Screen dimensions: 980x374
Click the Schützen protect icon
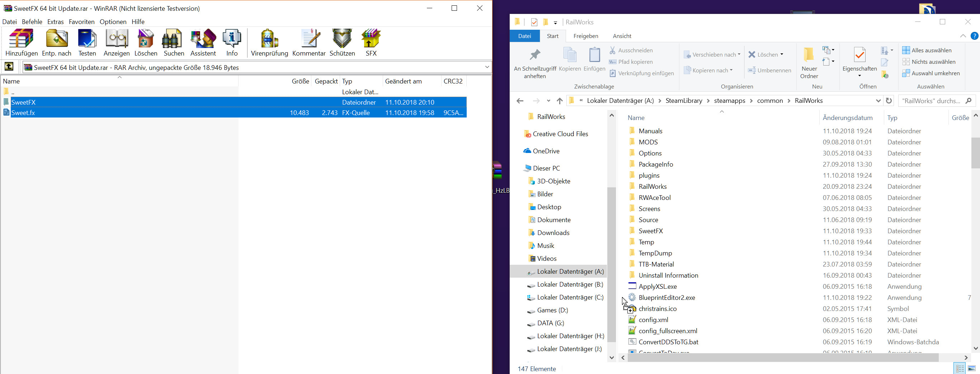[342, 43]
